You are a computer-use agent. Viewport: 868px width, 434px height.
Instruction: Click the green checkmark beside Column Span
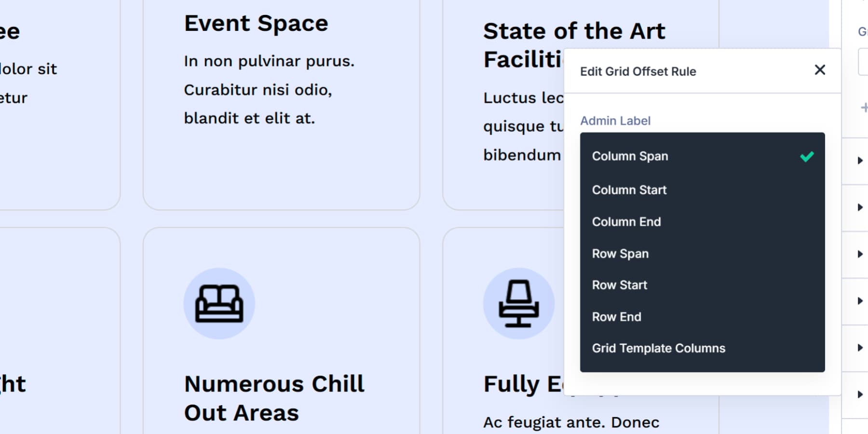pos(806,156)
